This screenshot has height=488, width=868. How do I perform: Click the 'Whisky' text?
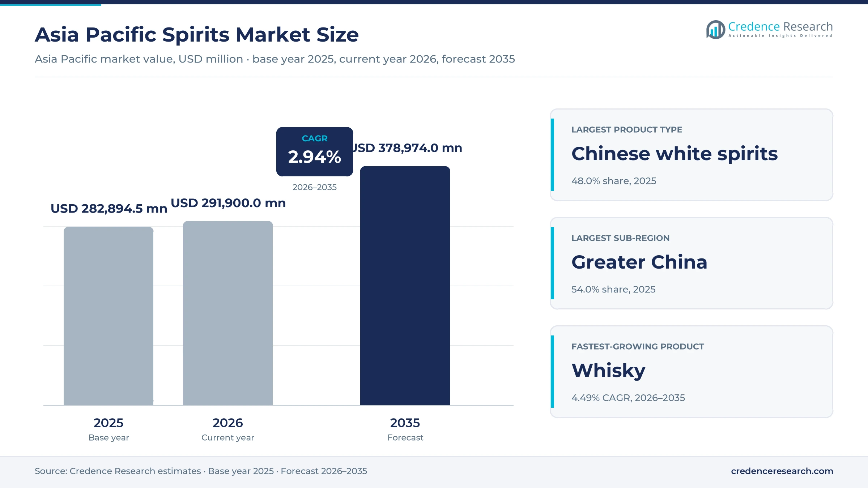[609, 371]
